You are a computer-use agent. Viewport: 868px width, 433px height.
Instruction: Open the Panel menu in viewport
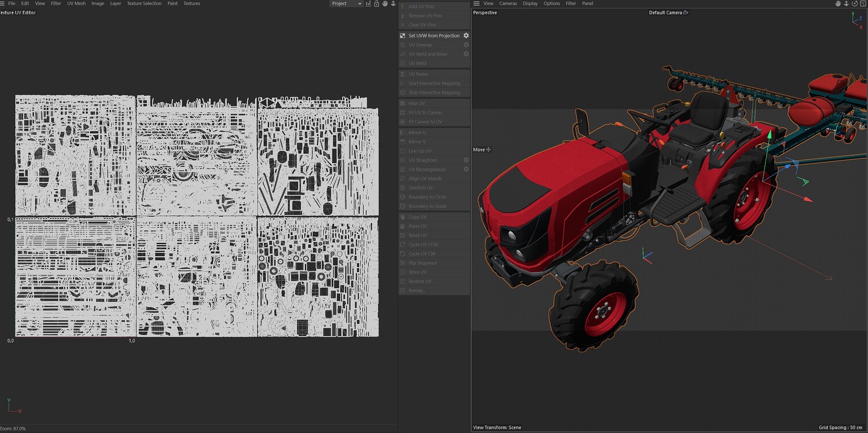587,3
